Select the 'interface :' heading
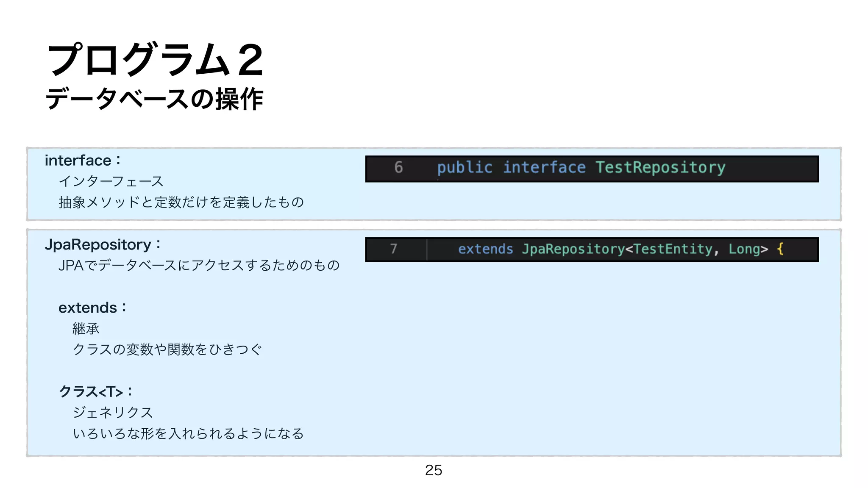The image size is (868, 488). 83,161
